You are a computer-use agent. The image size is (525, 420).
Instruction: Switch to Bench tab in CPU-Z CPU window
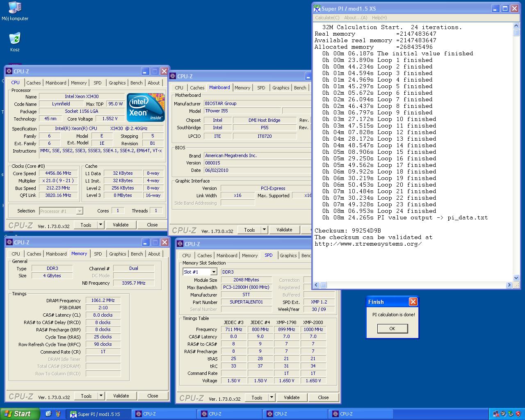(137, 83)
